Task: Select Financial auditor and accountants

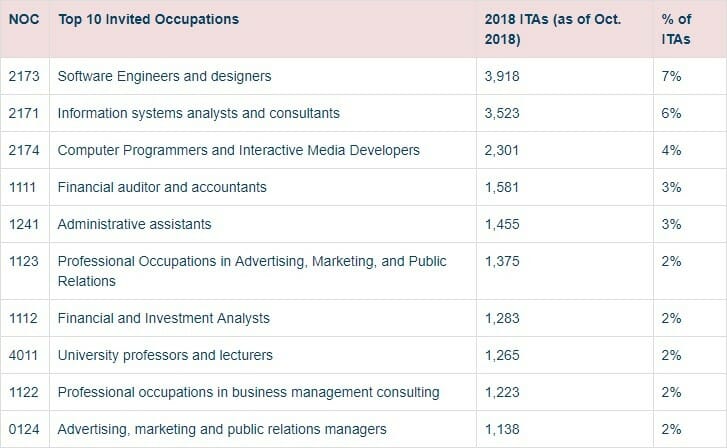Action: (x=162, y=187)
